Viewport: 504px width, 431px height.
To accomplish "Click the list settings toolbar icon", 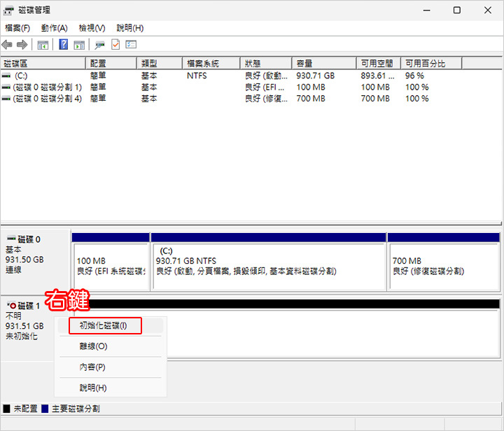I will click(131, 44).
